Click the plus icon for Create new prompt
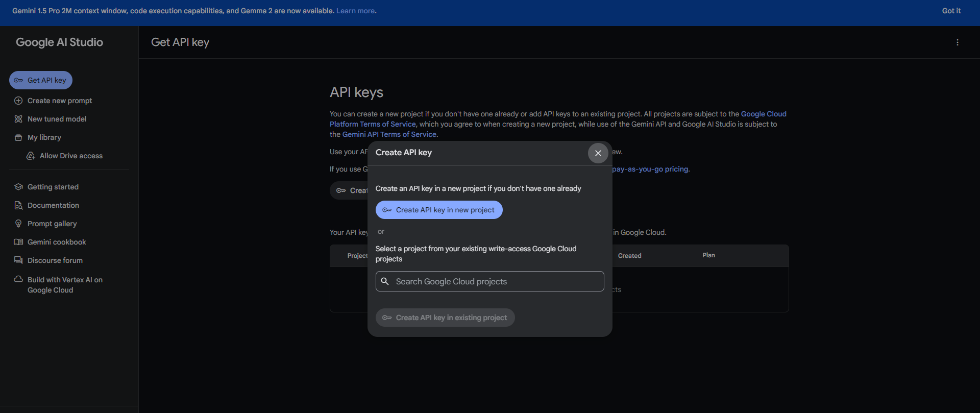 coord(18,101)
